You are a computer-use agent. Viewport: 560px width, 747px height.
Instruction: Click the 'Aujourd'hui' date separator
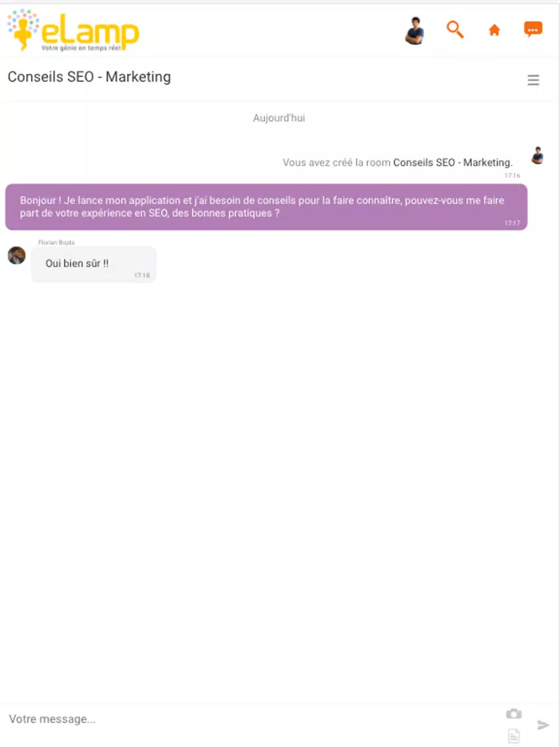(279, 118)
